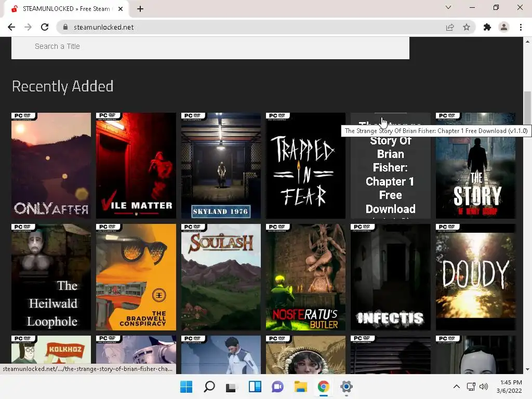The width and height of the screenshot is (532, 399).
Task: Open Nosferatu's Butler game cover
Action: (305, 277)
